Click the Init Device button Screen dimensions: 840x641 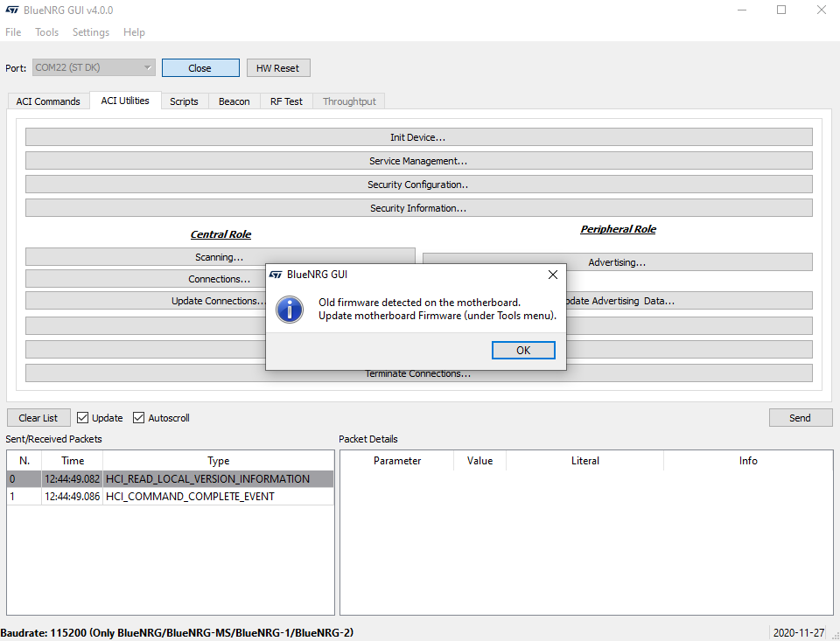pyautogui.click(x=419, y=137)
